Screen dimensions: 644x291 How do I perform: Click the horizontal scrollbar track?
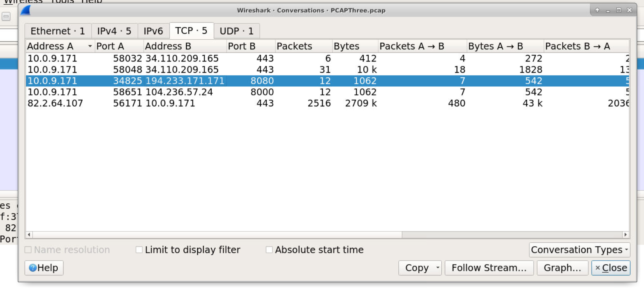[507, 235]
